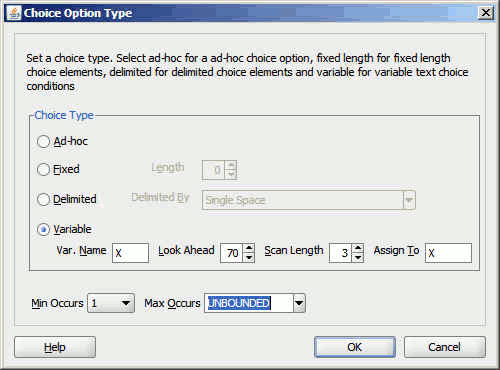Click the Scan Length label
The height and width of the screenshot is (370, 500).
click(x=294, y=250)
